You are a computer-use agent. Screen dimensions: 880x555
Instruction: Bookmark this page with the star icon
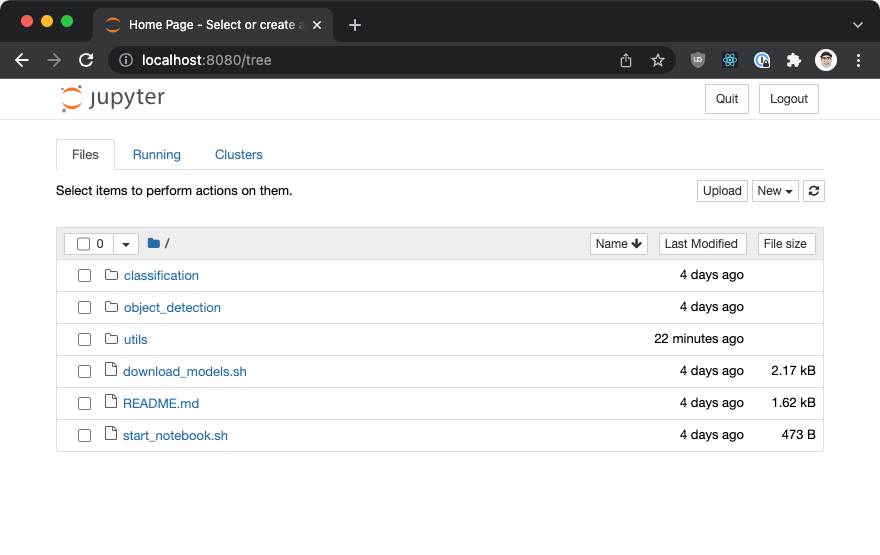[657, 60]
